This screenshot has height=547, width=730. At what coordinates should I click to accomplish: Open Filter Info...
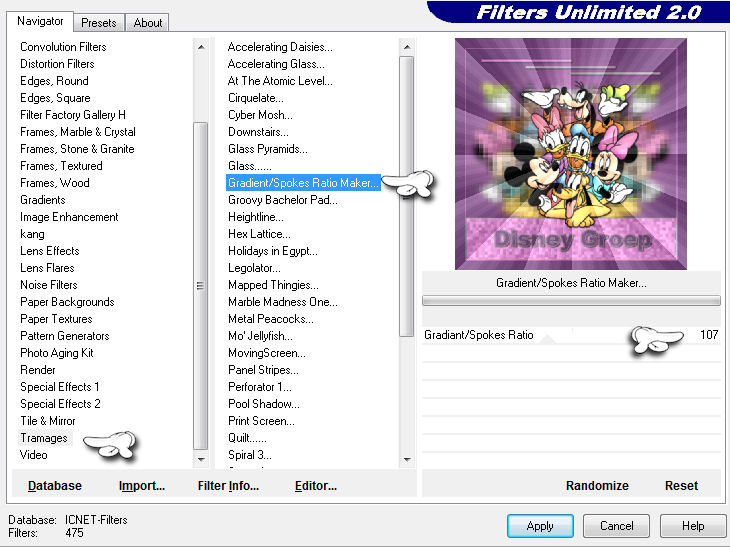coord(228,486)
